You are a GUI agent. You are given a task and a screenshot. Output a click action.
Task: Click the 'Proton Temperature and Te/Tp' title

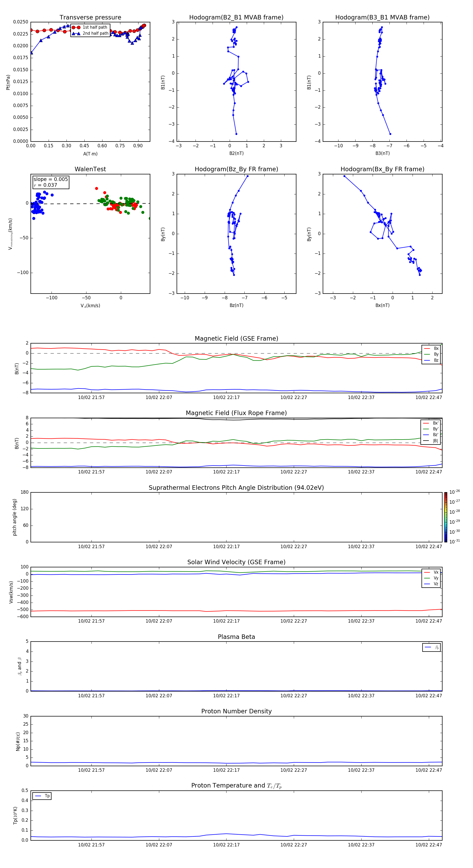[236, 785]
